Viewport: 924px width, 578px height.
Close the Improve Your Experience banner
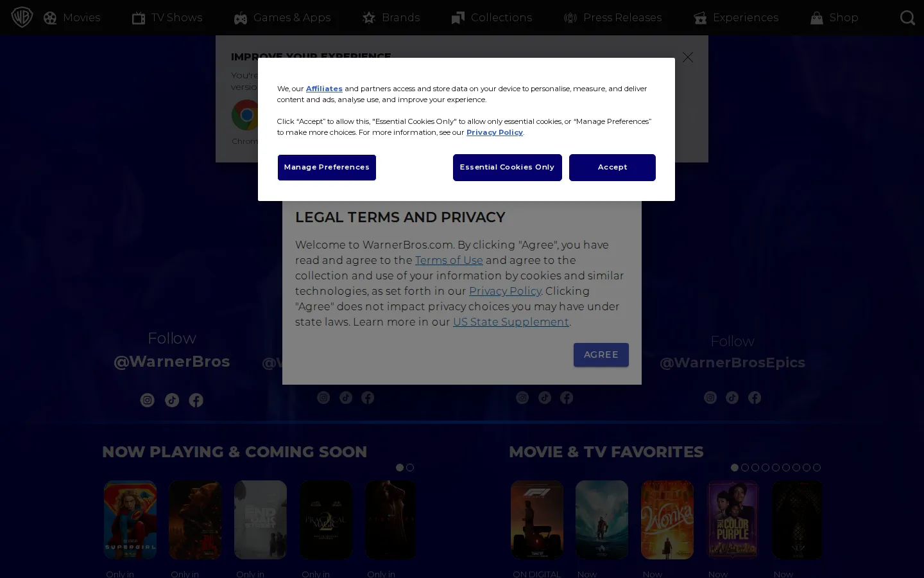(x=688, y=57)
